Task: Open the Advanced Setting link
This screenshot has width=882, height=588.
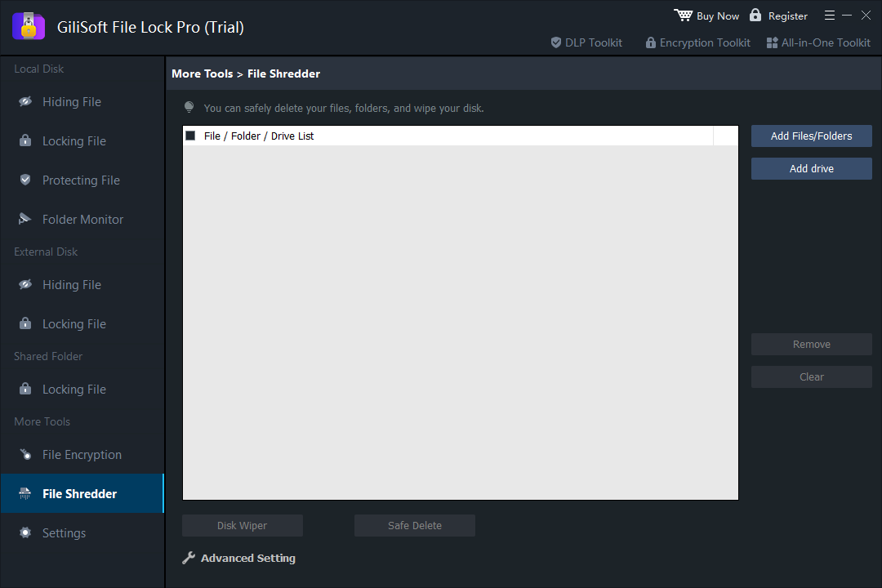Action: 248,558
